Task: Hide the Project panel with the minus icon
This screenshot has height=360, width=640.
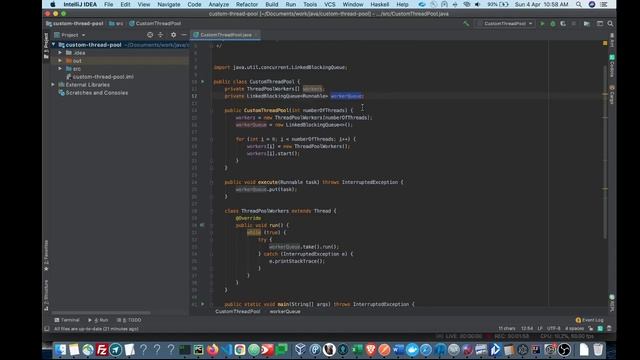Action: click(184, 35)
